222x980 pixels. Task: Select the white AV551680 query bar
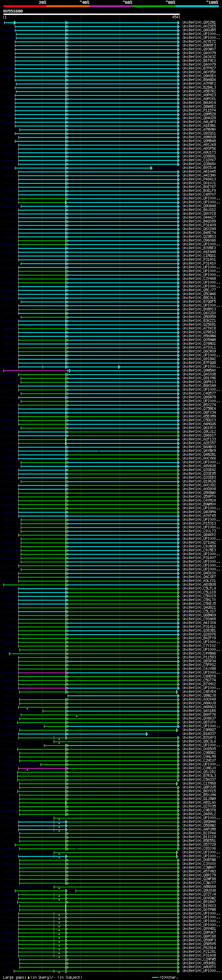point(91,15)
